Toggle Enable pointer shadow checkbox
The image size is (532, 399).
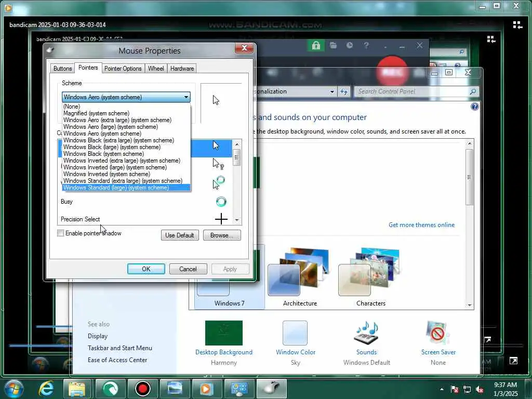click(x=61, y=233)
